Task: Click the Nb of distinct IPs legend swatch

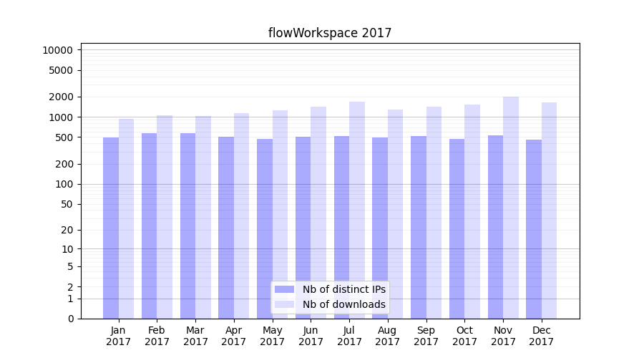Action: tap(284, 289)
